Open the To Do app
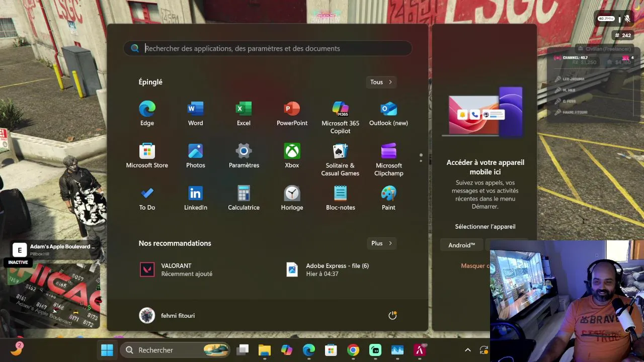Screen dimensions: 644x362 pos(147,199)
